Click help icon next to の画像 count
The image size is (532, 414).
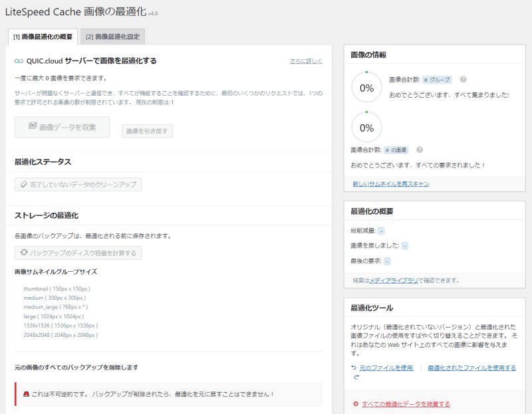pyautogui.click(x=420, y=150)
